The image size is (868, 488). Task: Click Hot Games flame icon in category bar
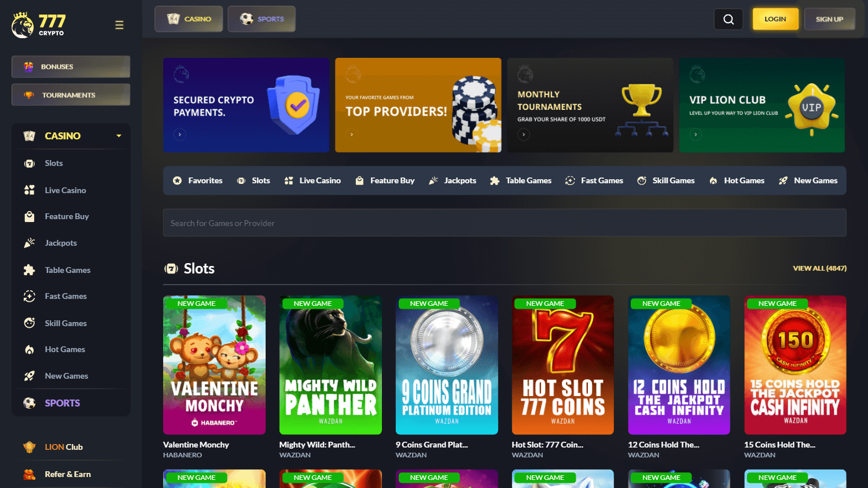pos(713,181)
